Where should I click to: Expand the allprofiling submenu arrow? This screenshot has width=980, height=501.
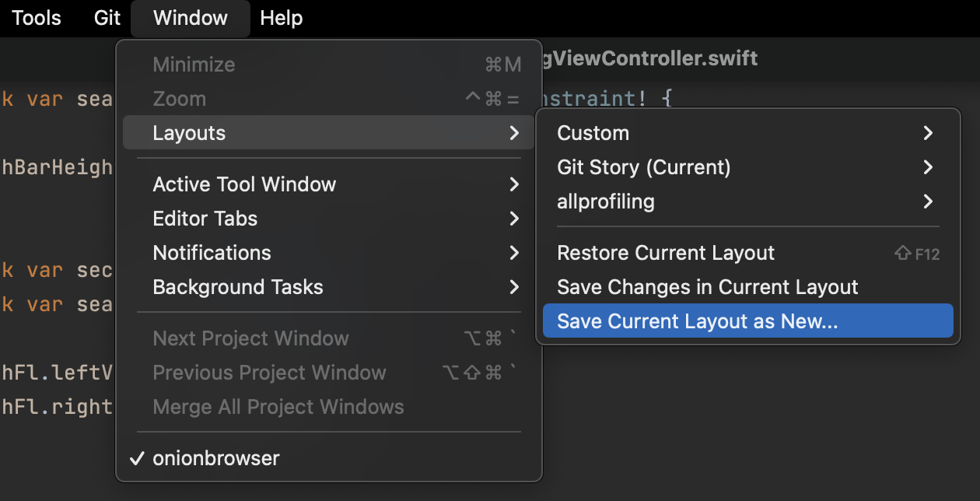(928, 201)
